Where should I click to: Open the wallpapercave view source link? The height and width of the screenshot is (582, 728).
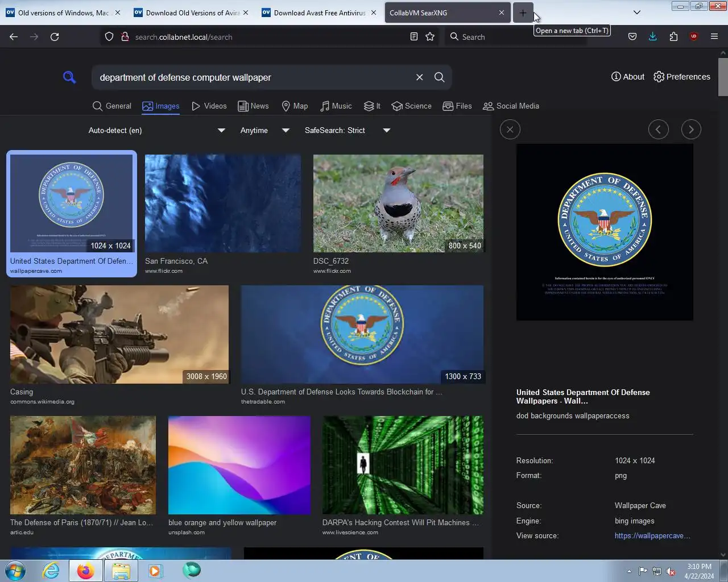(652, 535)
